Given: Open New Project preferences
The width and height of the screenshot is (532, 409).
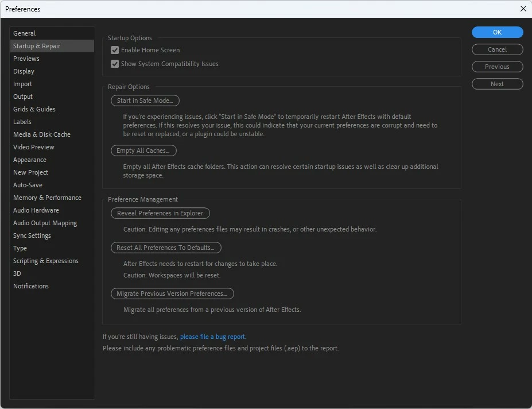Looking at the screenshot, I should coord(52,172).
